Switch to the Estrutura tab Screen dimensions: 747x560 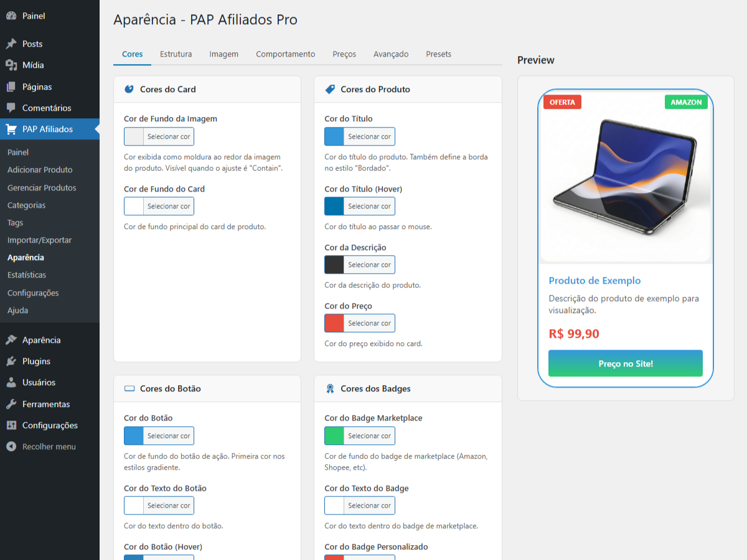pos(176,54)
